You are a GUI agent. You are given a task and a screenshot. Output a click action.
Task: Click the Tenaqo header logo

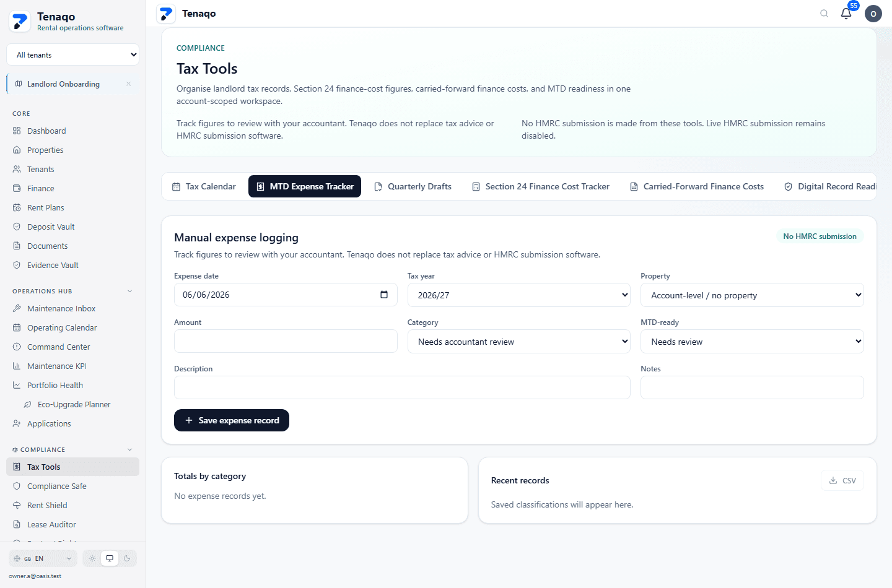[166, 14]
